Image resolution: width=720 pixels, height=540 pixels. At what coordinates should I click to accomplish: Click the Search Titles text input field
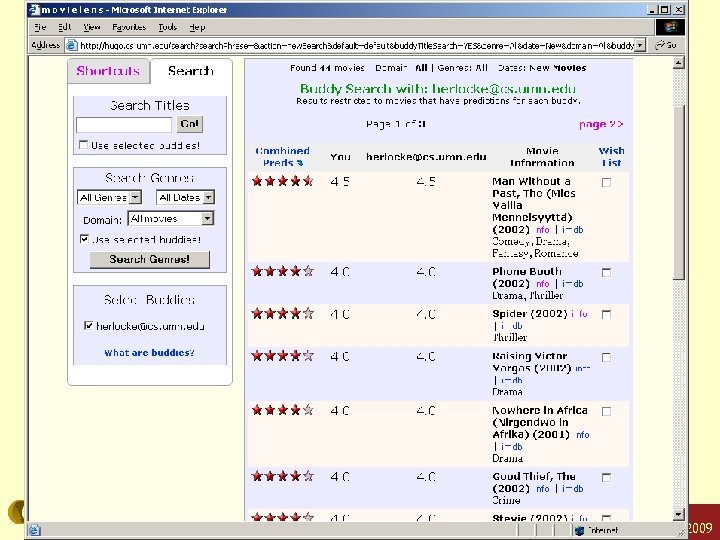[124, 124]
